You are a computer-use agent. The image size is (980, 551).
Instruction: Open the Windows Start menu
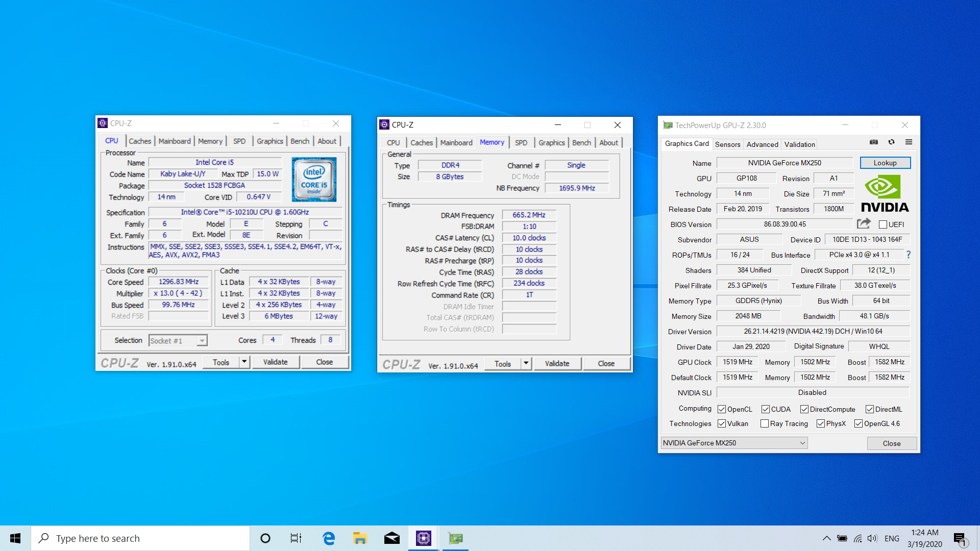pyautogui.click(x=15, y=538)
